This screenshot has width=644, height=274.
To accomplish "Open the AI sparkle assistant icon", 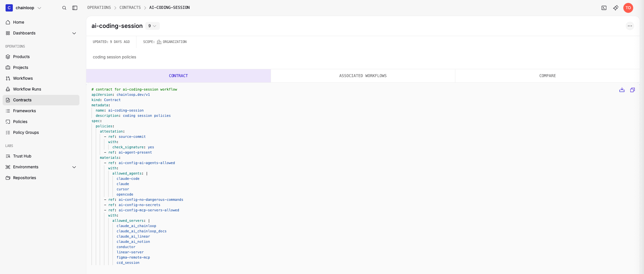I will click(616, 8).
